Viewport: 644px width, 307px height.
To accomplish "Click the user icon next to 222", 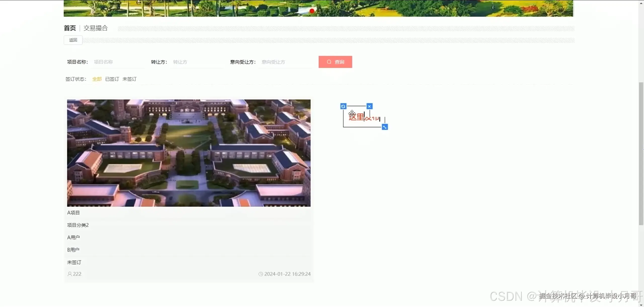I will click(x=69, y=274).
